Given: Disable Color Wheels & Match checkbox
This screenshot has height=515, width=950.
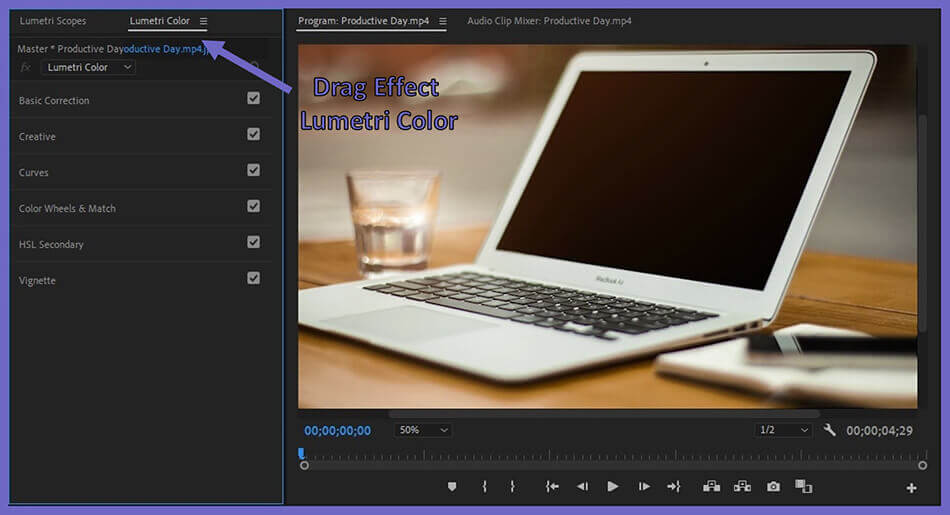Looking at the screenshot, I should (x=253, y=206).
